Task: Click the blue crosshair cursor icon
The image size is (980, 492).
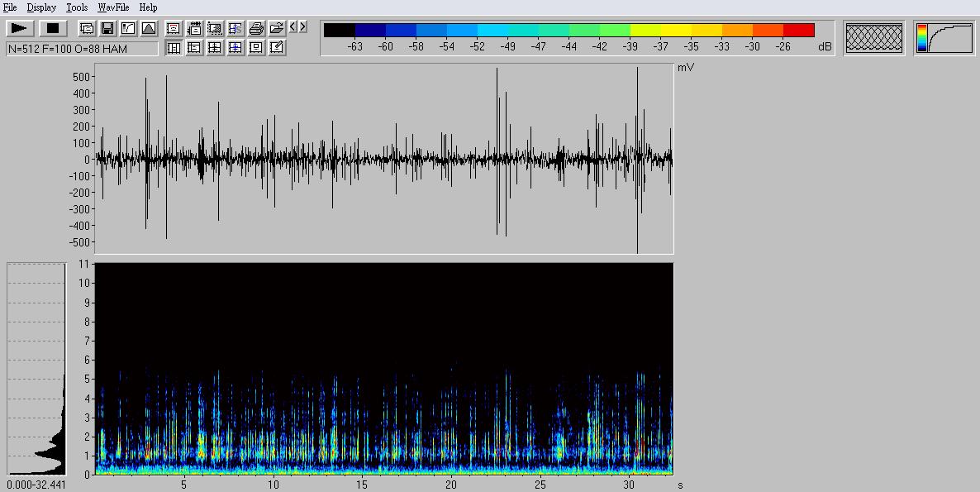Action: 235,48
